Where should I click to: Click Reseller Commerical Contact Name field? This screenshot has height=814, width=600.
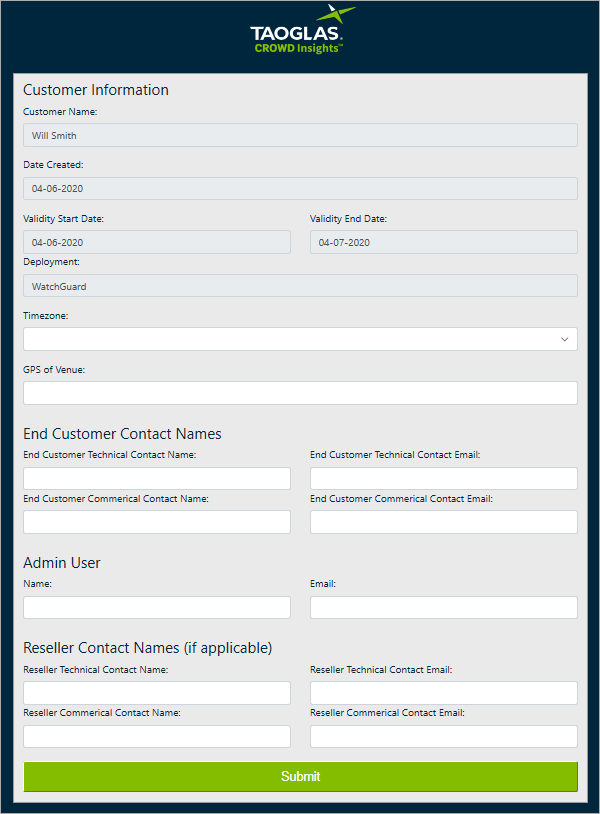(x=157, y=737)
